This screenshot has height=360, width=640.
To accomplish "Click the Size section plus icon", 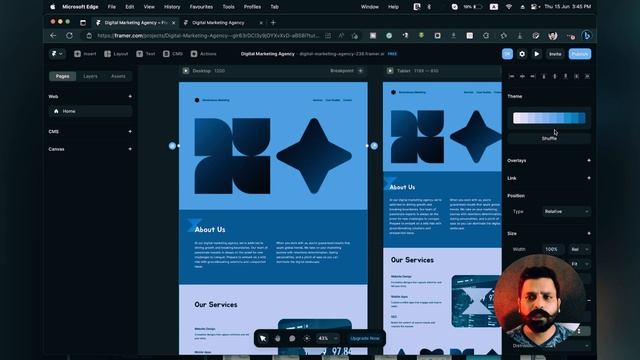I will pyautogui.click(x=589, y=233).
